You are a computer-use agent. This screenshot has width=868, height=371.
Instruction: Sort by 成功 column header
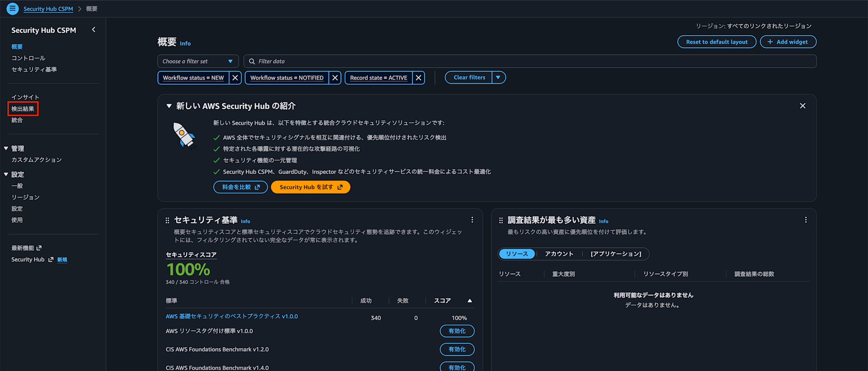(x=366, y=301)
